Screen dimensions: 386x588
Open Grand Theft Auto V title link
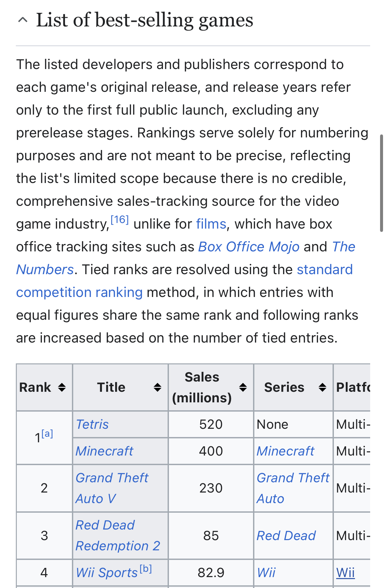pos(112,488)
